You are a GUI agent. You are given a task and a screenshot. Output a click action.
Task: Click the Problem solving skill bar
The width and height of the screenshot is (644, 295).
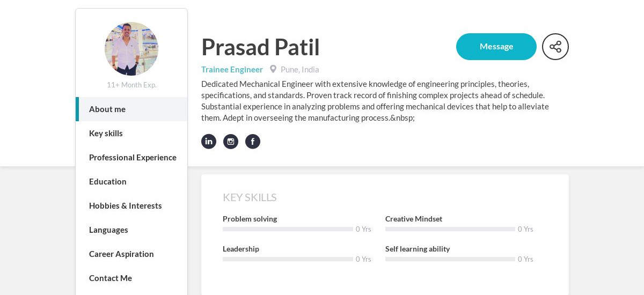click(288, 229)
